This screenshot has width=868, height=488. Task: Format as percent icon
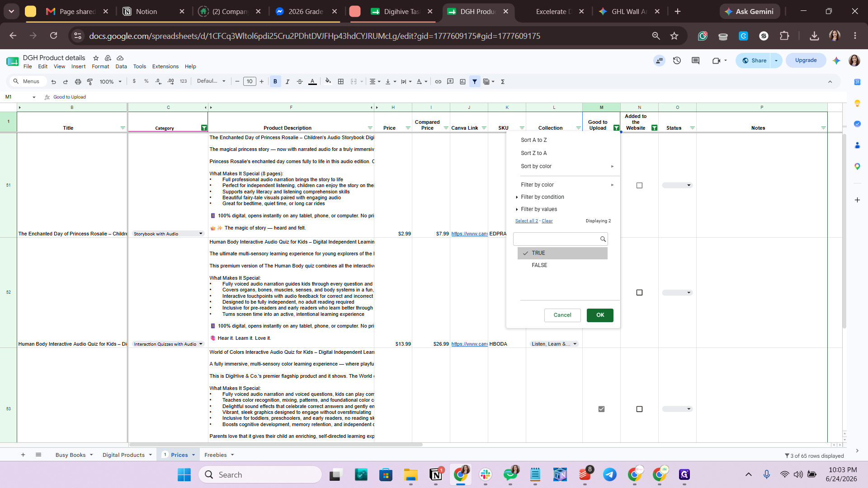[146, 81]
